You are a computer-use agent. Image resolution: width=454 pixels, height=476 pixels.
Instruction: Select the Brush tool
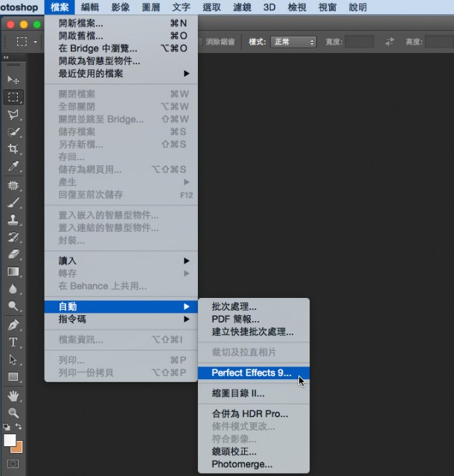coord(13,202)
